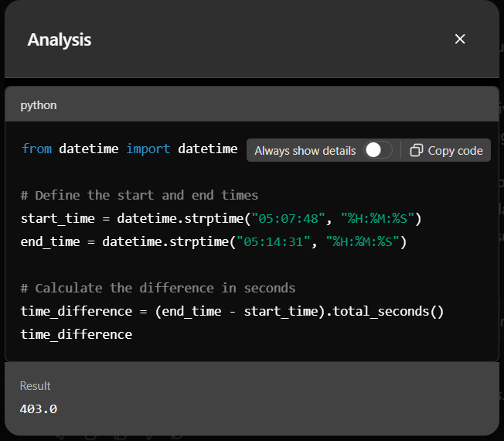
Task: Click the Copy code button
Action: click(447, 150)
